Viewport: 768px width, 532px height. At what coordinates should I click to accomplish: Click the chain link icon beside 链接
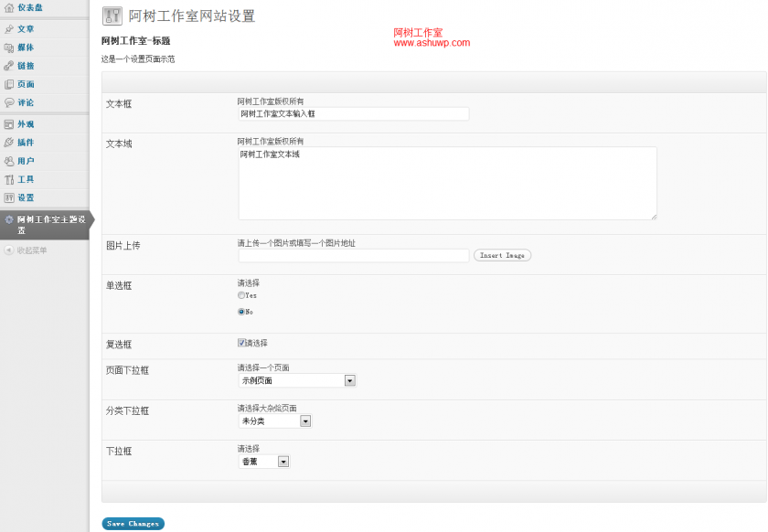9,66
